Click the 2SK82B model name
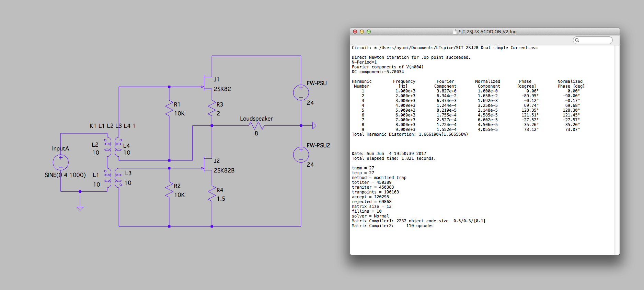 tap(224, 170)
